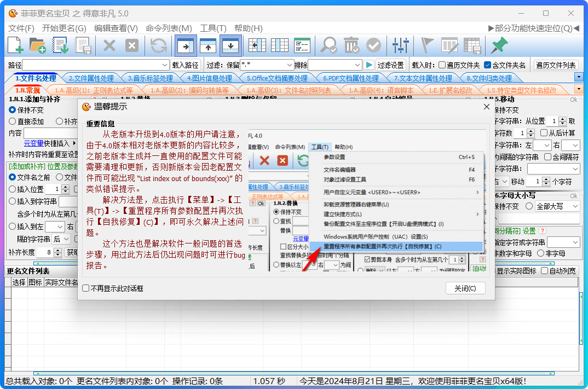
Task: Click the green pushpin icon
Action: 499,46
